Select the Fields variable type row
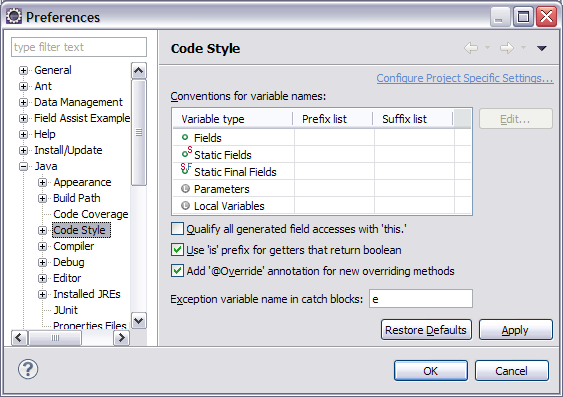Screen dimensions: 563x397 pos(322,138)
